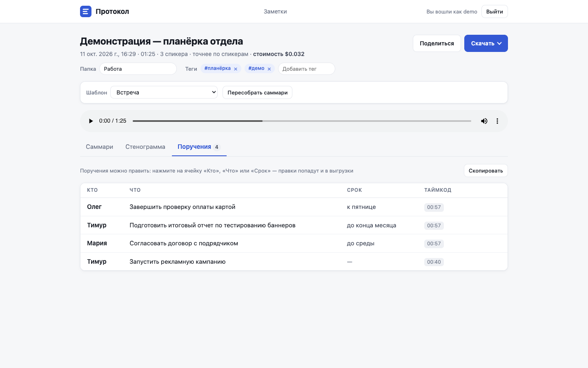Click the Поделиться share button
This screenshot has width=588, height=368.
[x=437, y=43]
